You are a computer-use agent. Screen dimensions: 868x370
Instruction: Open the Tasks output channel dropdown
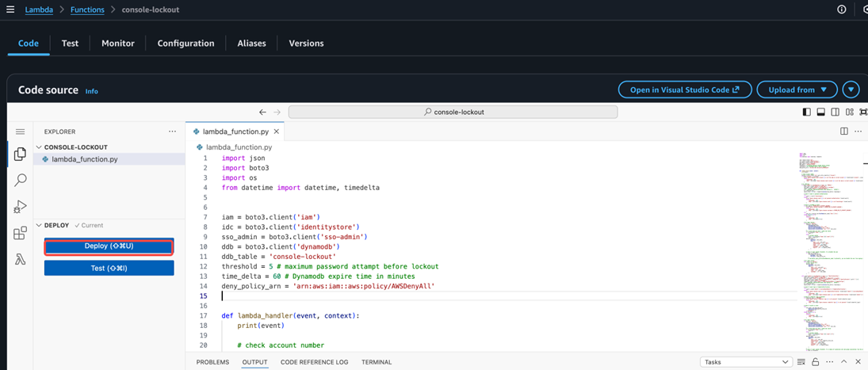[745, 362]
